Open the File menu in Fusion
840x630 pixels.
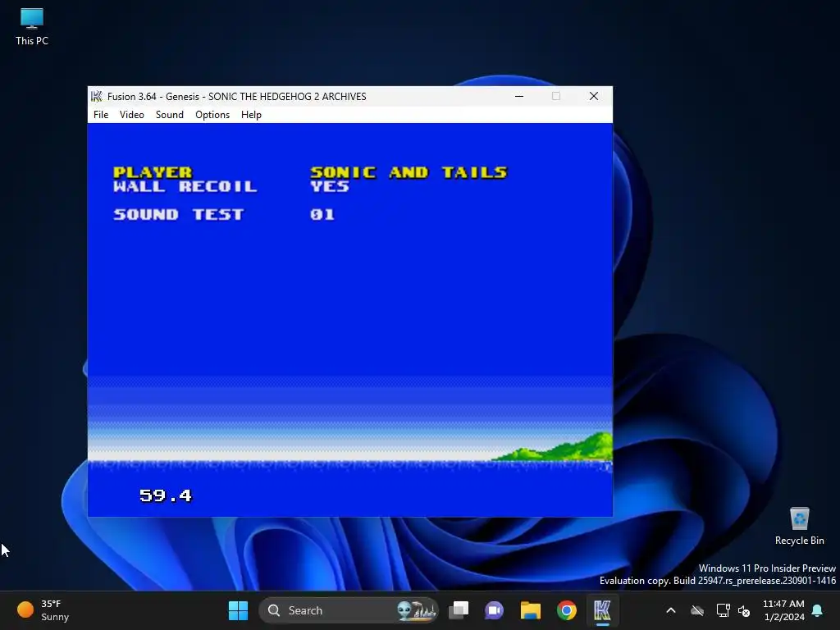pyautogui.click(x=101, y=115)
